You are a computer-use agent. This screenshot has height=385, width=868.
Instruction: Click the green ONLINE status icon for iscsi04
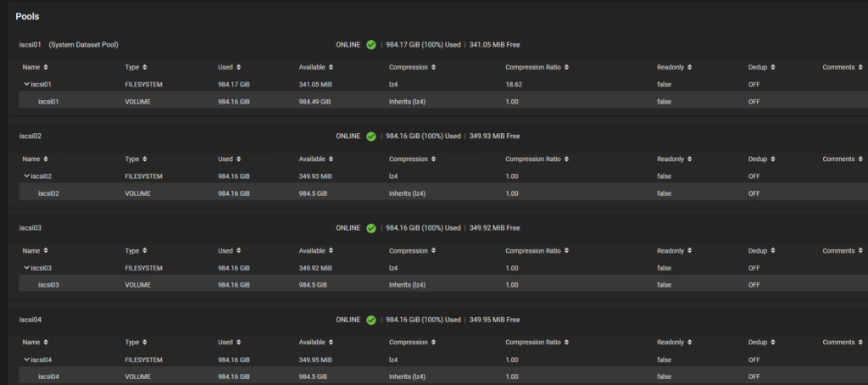click(x=371, y=319)
